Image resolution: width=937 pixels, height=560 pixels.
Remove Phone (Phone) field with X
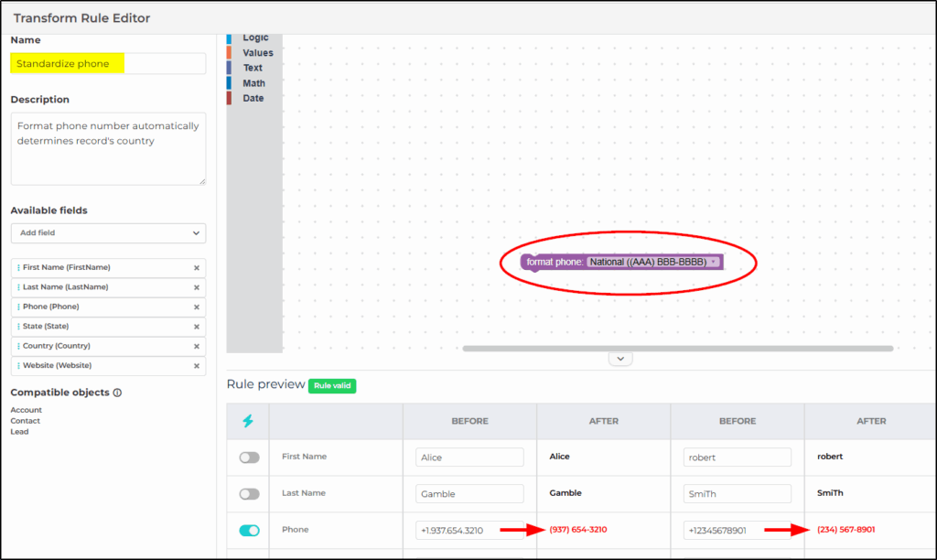pos(197,307)
